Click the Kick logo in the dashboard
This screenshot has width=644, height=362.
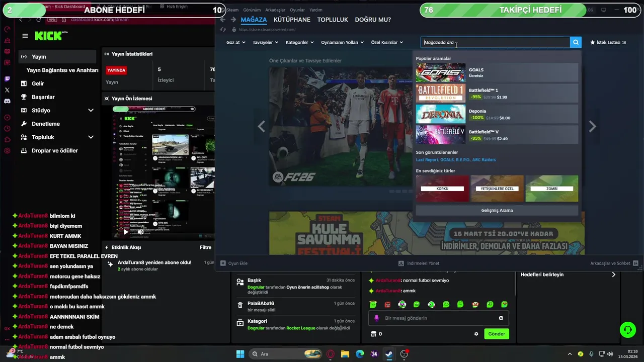point(50,36)
